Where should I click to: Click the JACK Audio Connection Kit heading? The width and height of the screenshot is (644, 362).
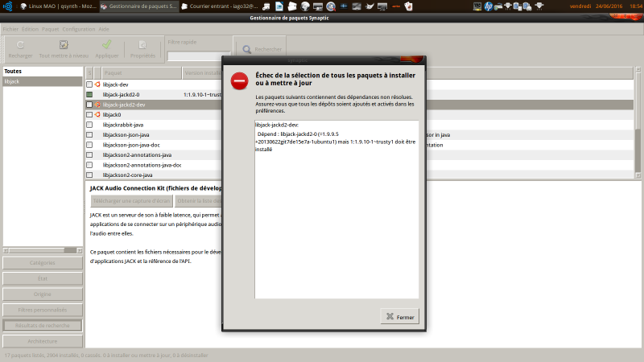[155, 188]
